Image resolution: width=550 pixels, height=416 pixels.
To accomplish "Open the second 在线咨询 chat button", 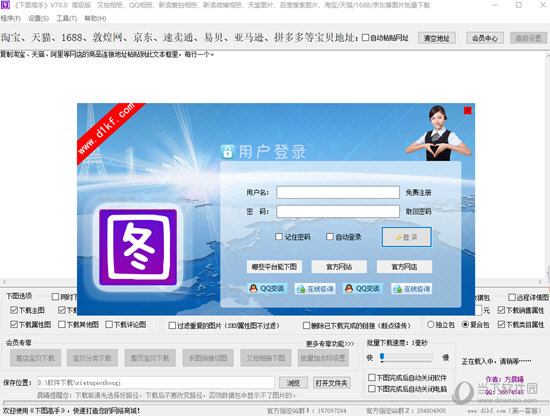I will (x=411, y=289).
